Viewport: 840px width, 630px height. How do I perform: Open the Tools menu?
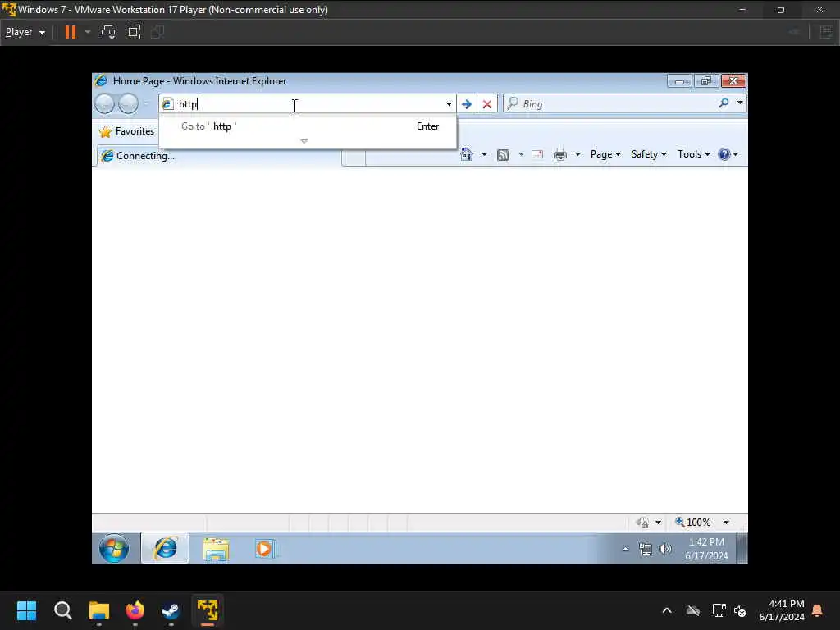point(694,154)
